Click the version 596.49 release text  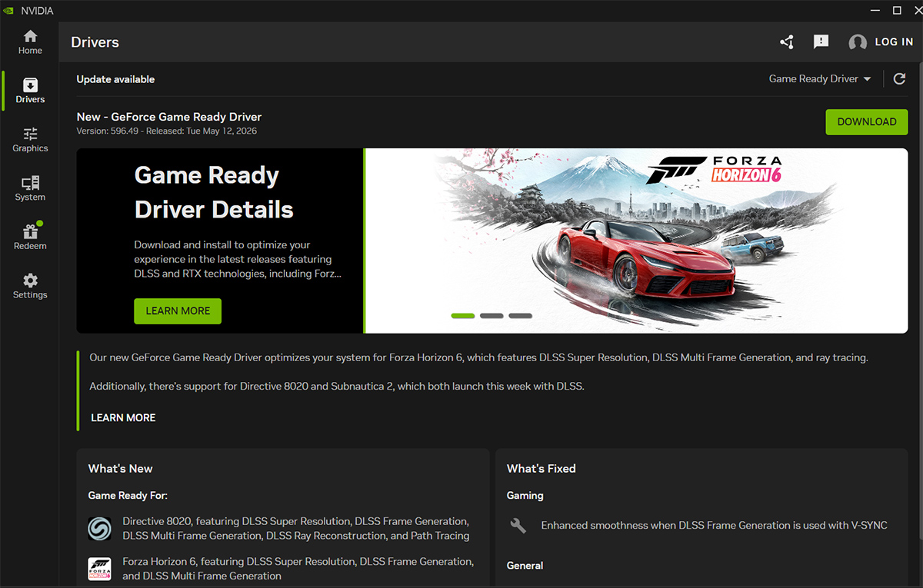pyautogui.click(x=167, y=131)
